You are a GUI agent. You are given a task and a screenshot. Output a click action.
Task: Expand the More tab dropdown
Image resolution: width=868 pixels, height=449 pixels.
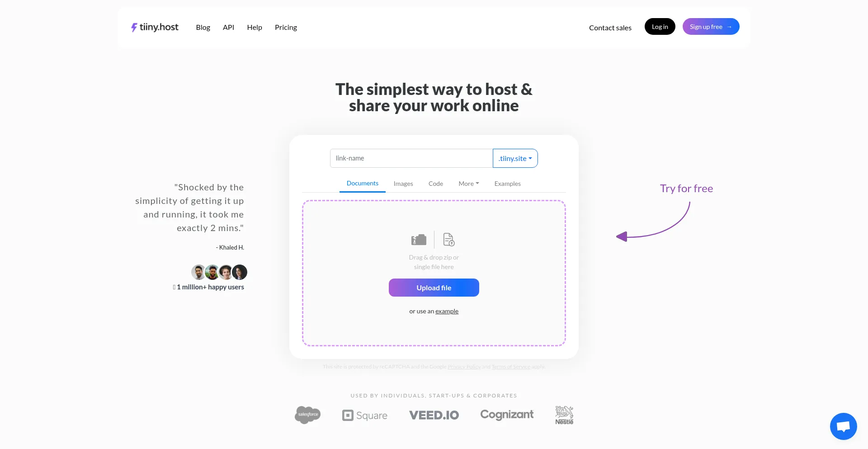469,184
